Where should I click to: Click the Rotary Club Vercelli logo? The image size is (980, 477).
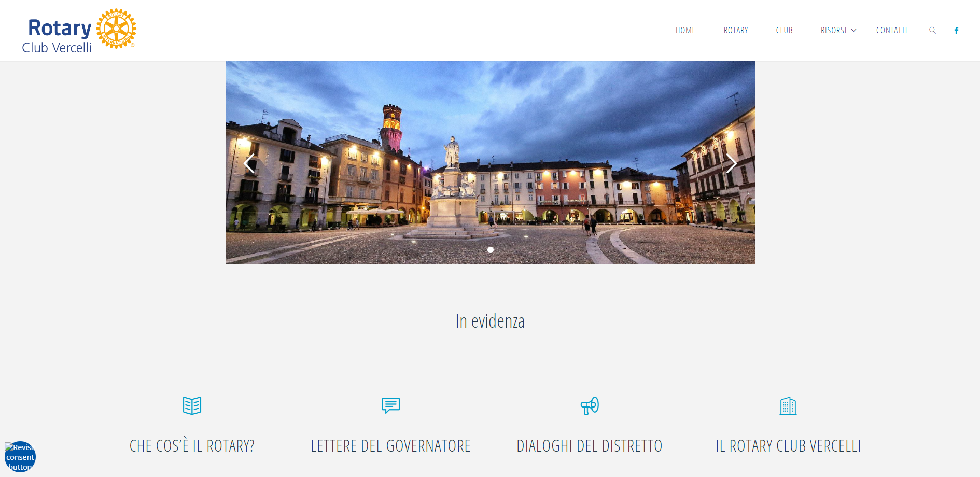(79, 31)
